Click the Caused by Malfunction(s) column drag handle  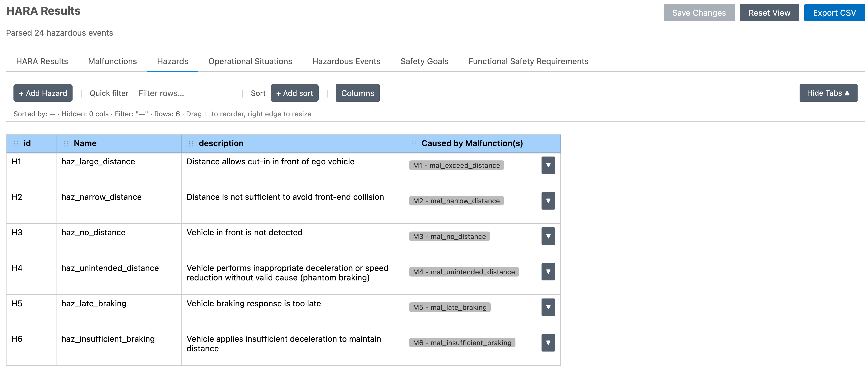pos(413,144)
